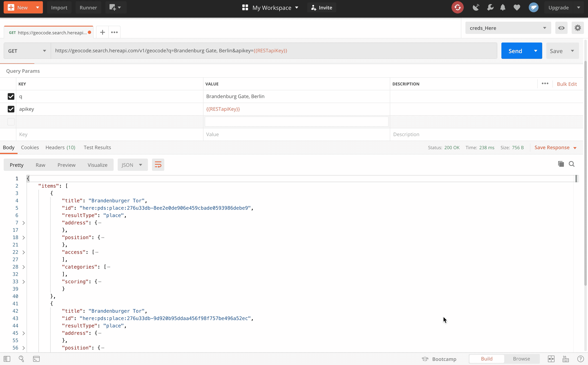Search within response magnifier icon
This screenshot has height=365, width=588.
coord(572,164)
